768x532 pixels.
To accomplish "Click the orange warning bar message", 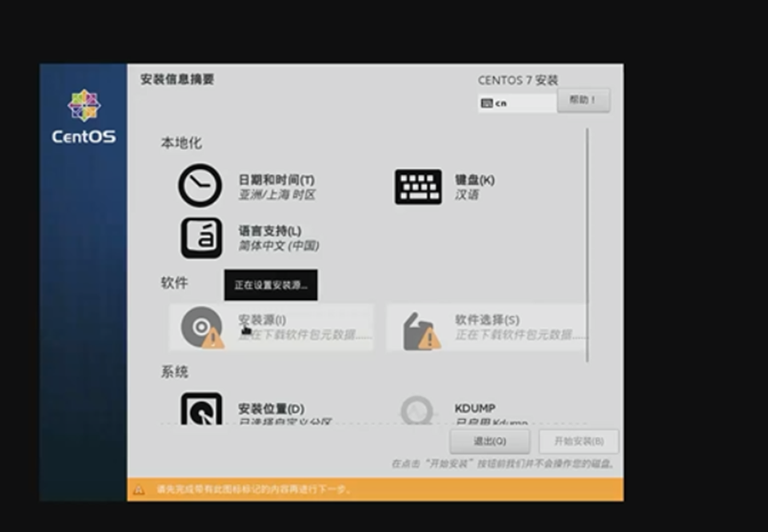I will (254, 489).
